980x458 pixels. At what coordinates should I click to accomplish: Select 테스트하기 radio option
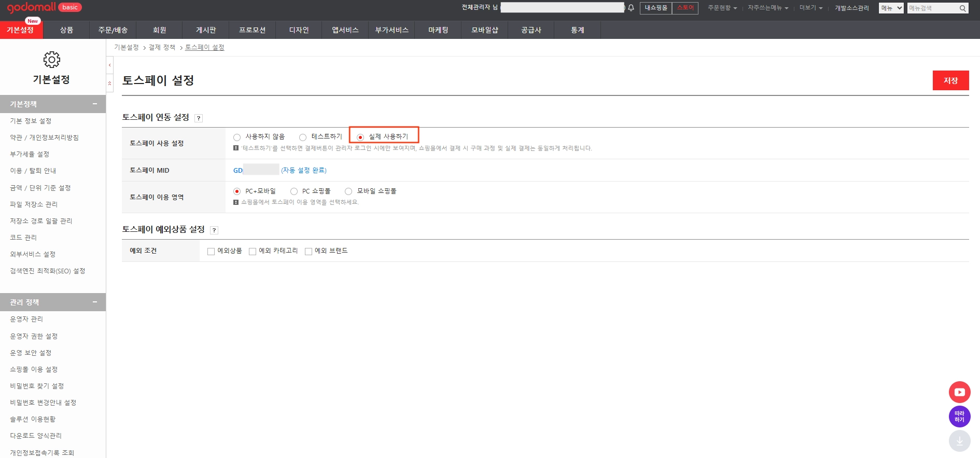(303, 137)
